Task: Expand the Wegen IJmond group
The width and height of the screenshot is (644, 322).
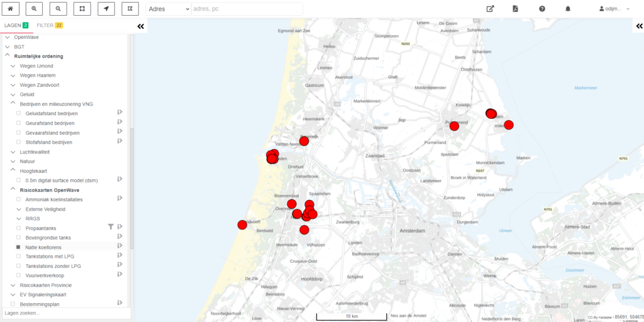Action: click(x=13, y=65)
